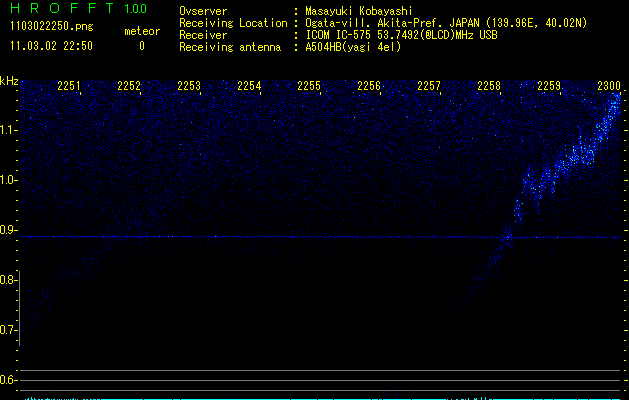The height and width of the screenshot is (400, 629).
Task: Click the meteor count label
Action: [142, 31]
